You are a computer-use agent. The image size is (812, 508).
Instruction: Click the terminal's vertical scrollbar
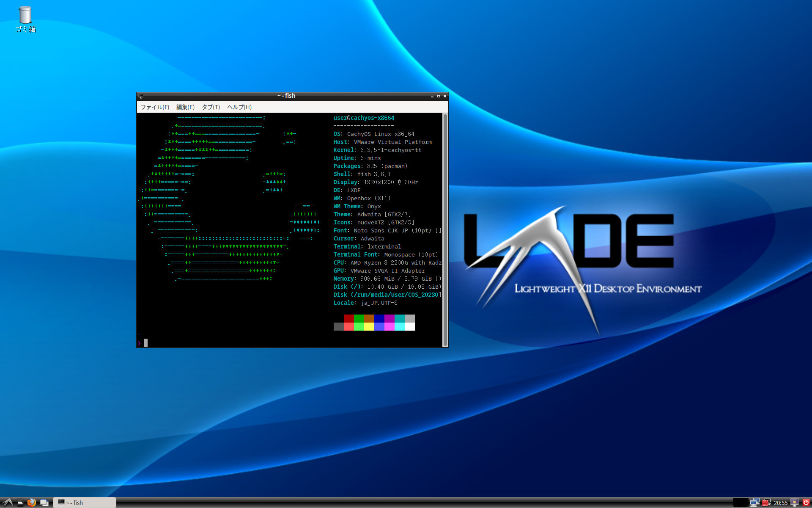coord(445,230)
